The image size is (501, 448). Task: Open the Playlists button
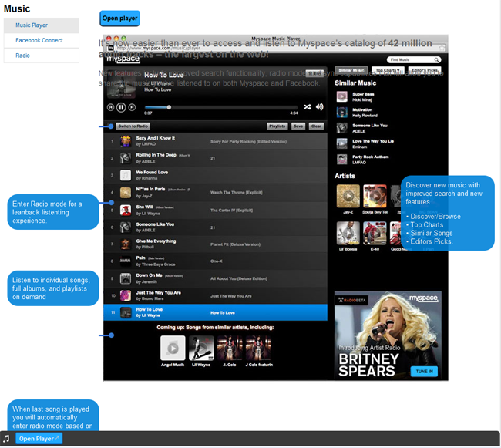[x=277, y=126]
